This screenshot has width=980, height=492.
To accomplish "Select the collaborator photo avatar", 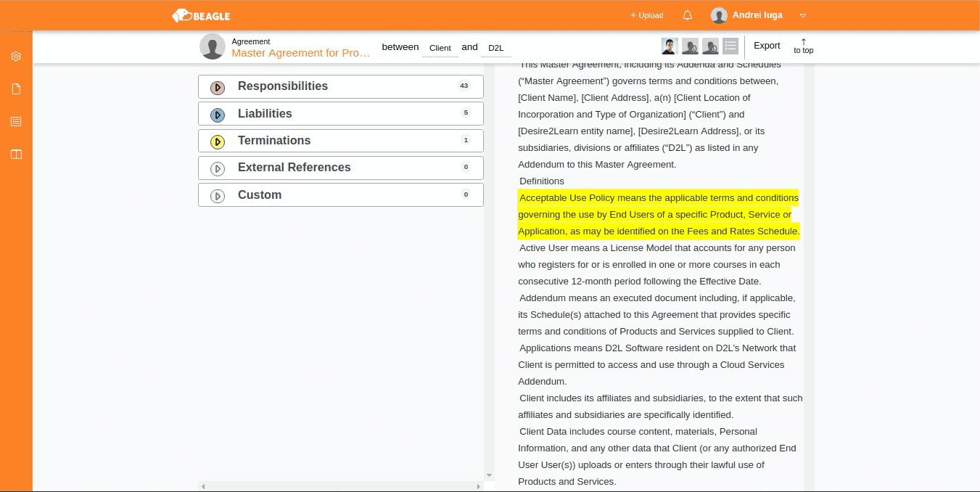I will [670, 46].
